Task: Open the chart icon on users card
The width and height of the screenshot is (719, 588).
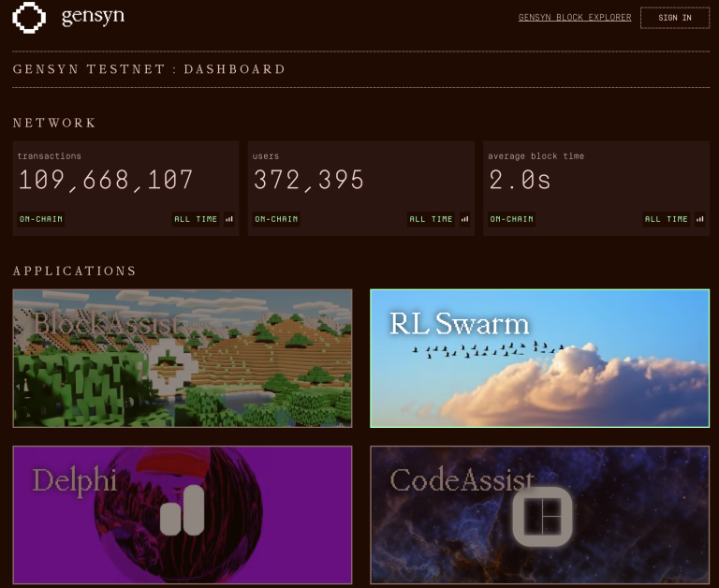Action: (x=464, y=219)
